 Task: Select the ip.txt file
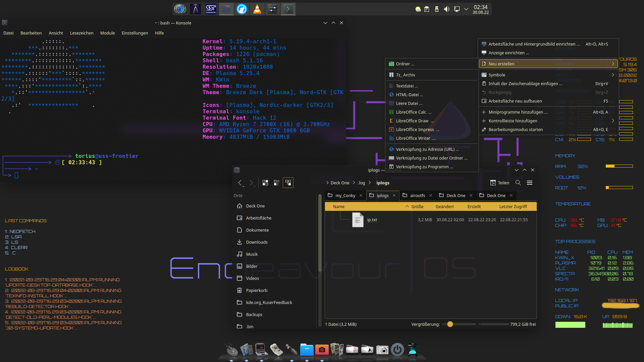(372, 220)
